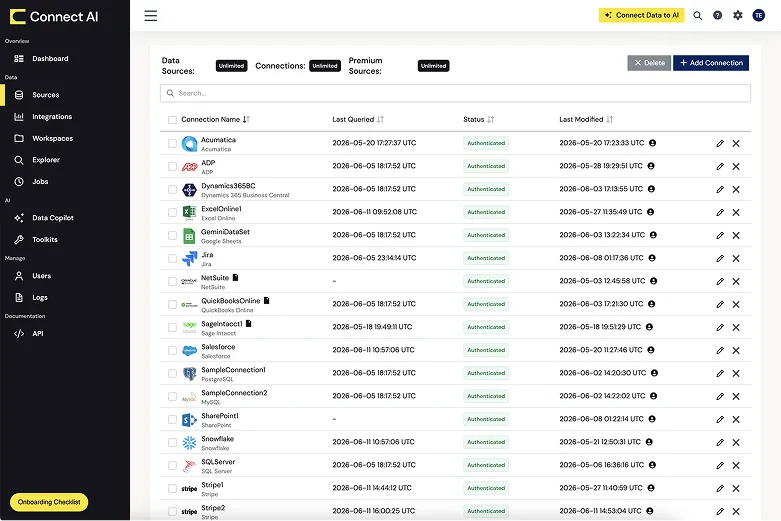
Task: Click the user icon in Acumatica's Last Modified
Action: [652, 143]
